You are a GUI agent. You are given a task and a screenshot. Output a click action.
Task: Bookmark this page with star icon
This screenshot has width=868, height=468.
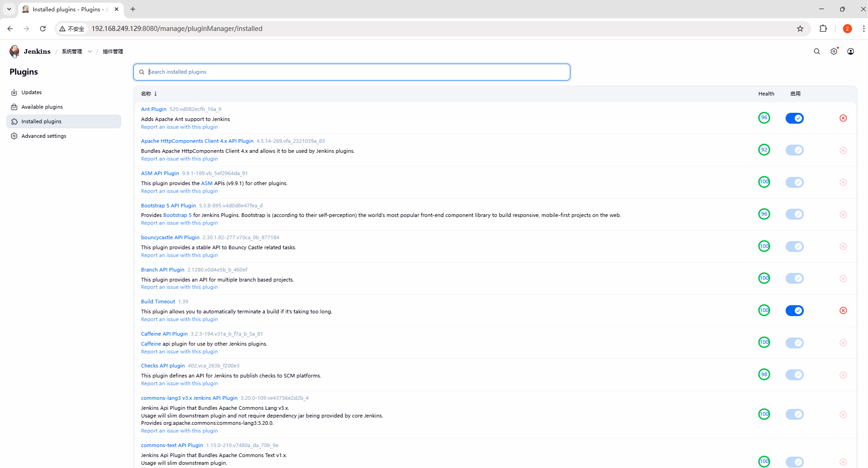point(800,29)
